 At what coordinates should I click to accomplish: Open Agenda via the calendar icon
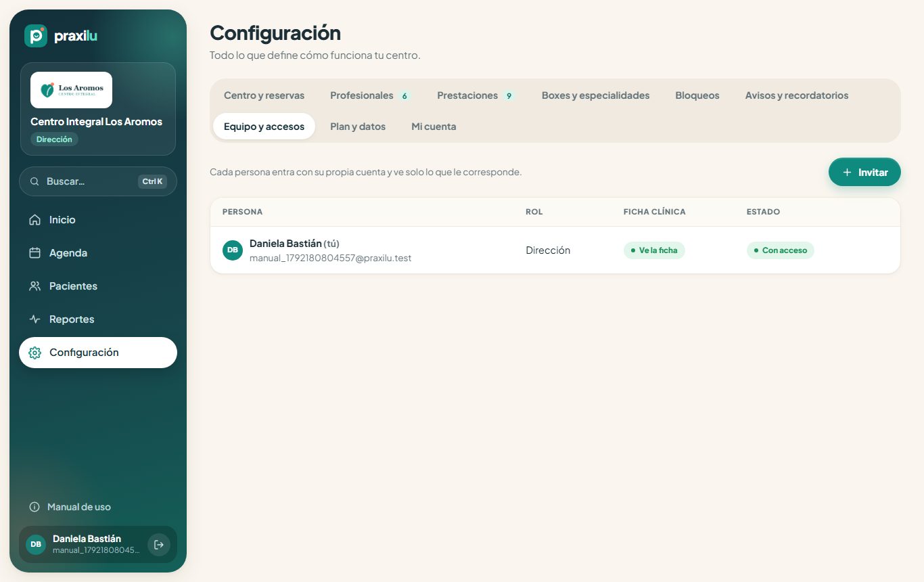[35, 253]
